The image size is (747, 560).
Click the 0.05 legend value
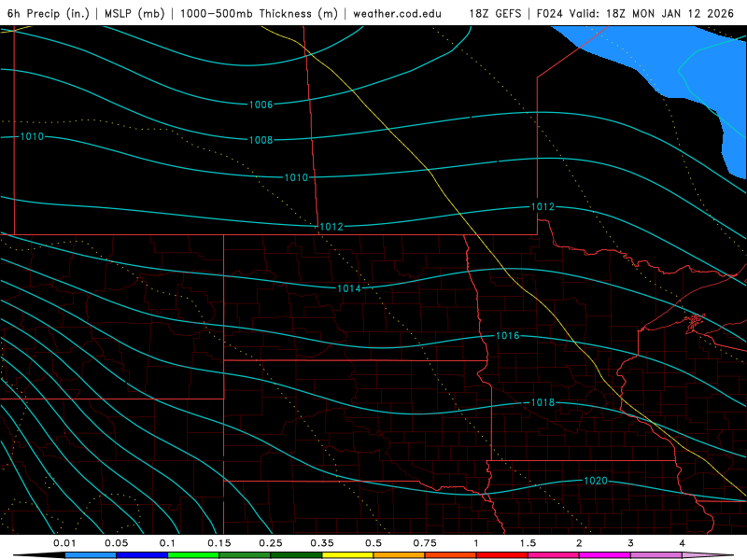coord(116,543)
